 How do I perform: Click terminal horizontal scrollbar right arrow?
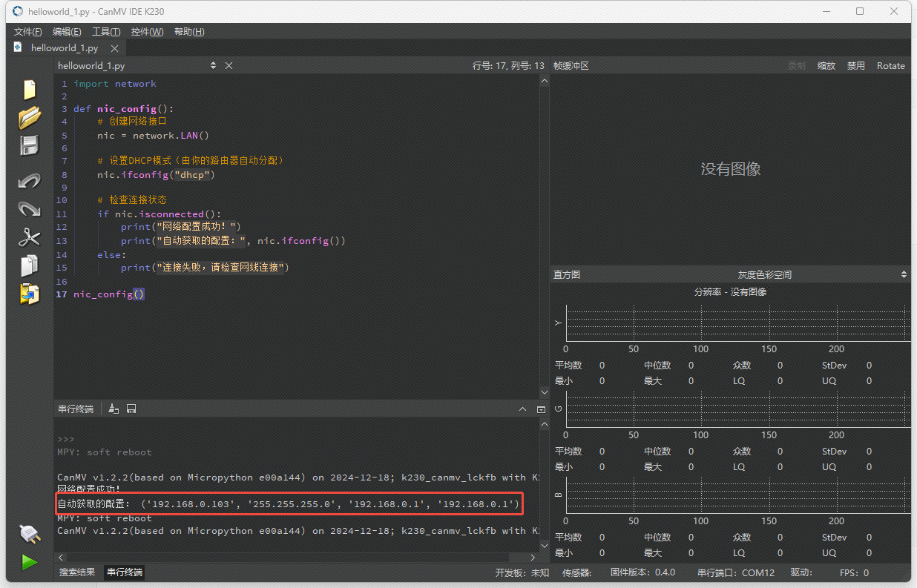(532, 557)
